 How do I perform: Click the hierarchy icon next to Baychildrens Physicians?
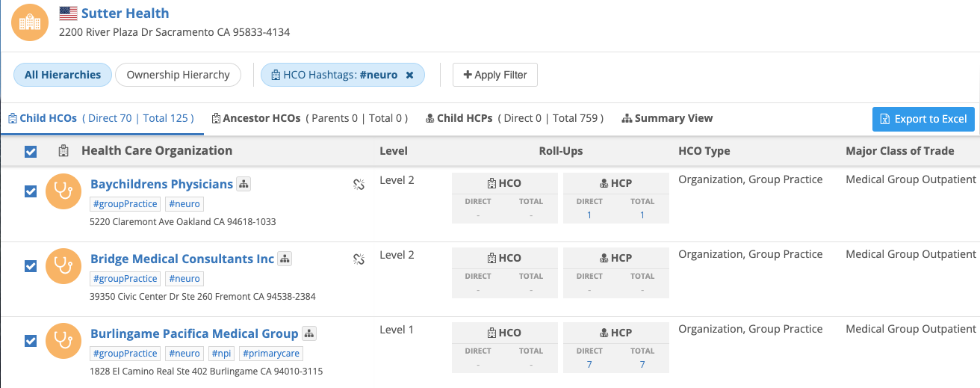point(244,184)
